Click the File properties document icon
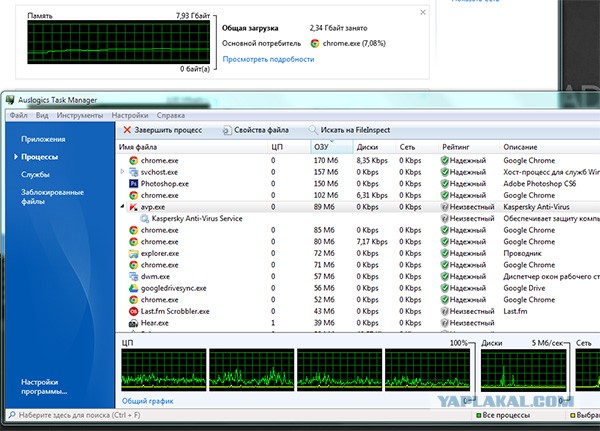The image size is (600, 431). [x=227, y=130]
